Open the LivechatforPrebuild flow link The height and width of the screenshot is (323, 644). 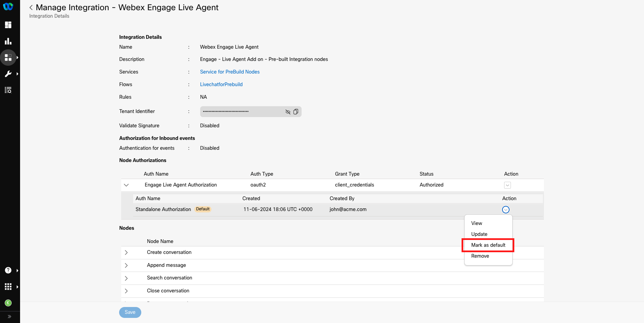221,84
